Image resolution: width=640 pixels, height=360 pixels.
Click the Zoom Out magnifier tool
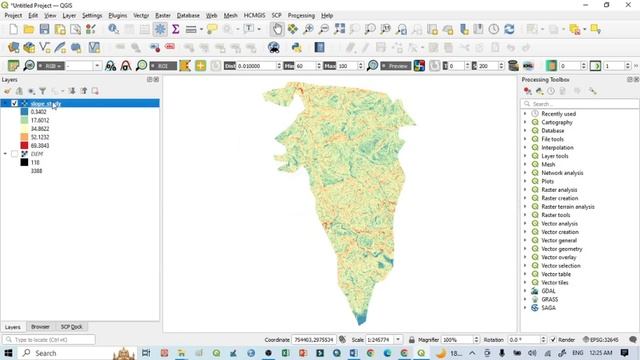324,29
